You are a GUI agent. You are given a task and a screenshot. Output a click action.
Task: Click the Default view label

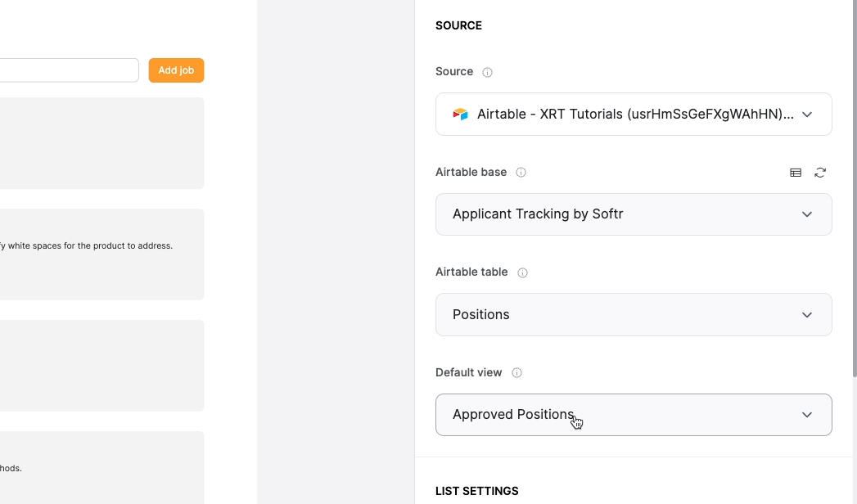pos(468,372)
